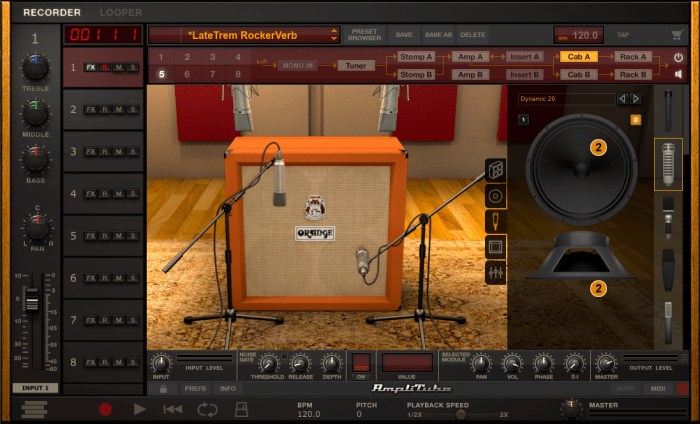Screen dimensions: 700x424
Task: Open PREFS
Action: tap(195, 389)
